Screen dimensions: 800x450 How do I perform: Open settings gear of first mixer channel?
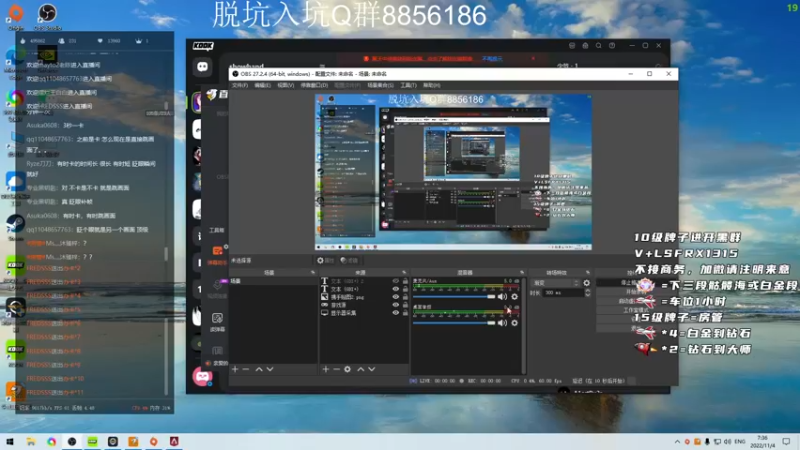514,296
